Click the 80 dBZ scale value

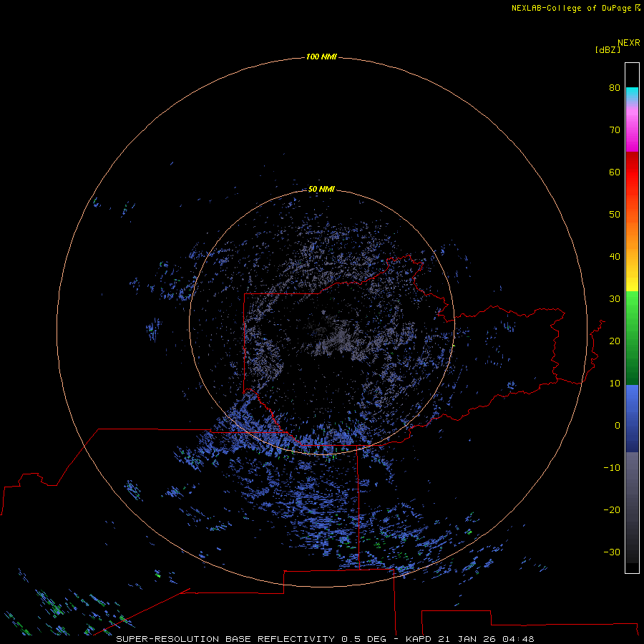[615, 88]
